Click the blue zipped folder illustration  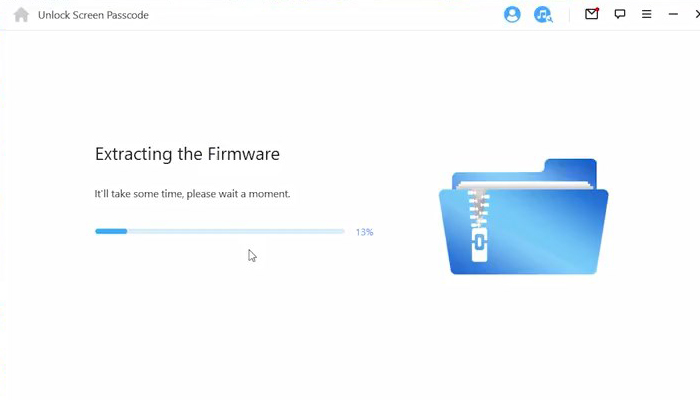click(523, 217)
